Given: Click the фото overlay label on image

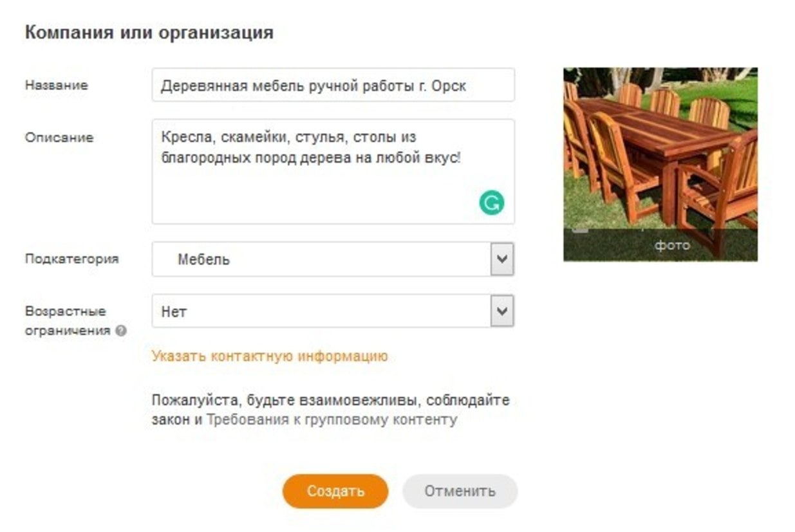Looking at the screenshot, I should click(672, 245).
